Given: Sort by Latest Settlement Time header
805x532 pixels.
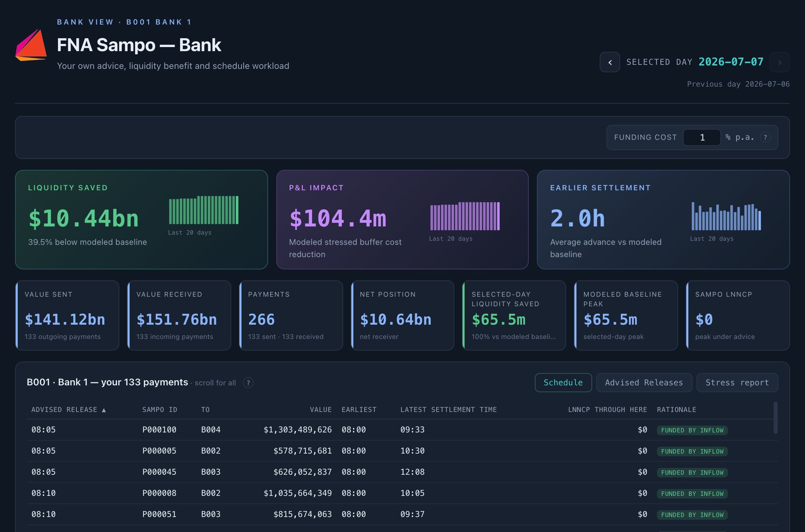Looking at the screenshot, I should click(449, 410).
